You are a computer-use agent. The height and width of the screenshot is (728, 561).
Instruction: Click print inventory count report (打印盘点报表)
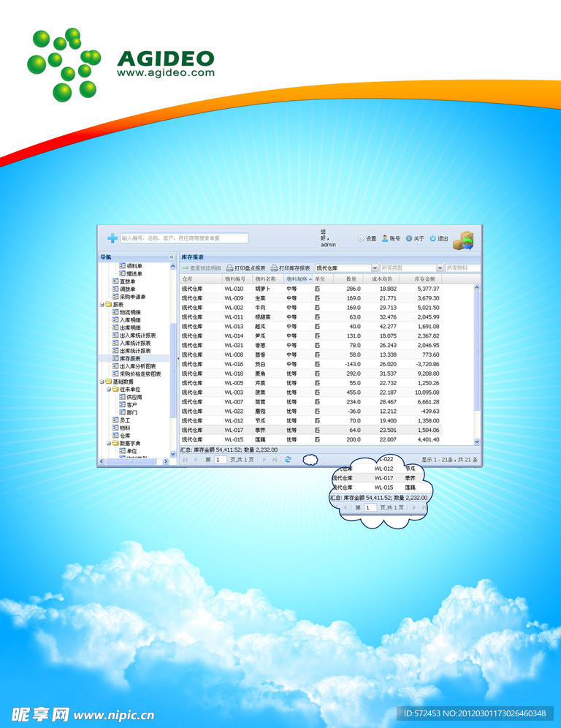246,268
